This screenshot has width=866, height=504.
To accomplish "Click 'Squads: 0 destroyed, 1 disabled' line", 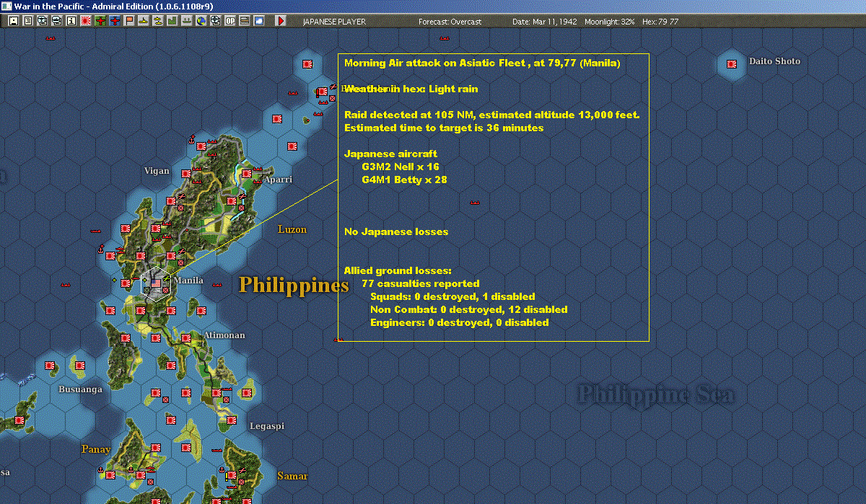I will pos(452,296).
